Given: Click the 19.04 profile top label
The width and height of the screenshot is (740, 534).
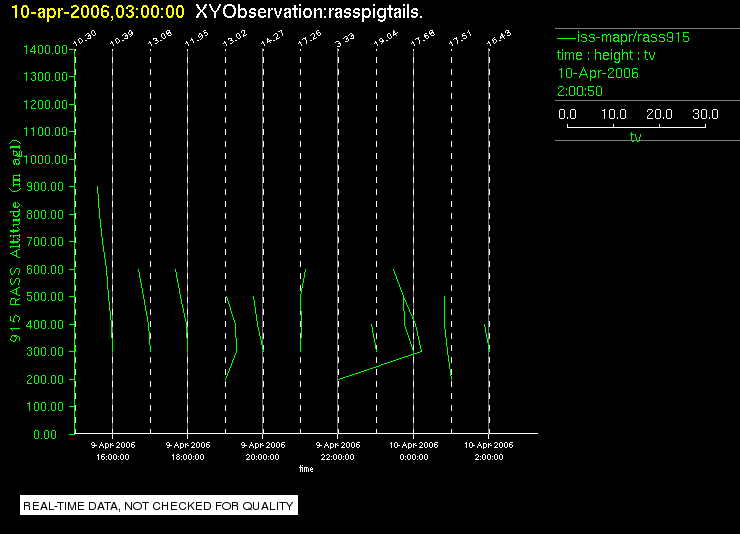Looking at the screenshot, I should pyautogui.click(x=386, y=38).
